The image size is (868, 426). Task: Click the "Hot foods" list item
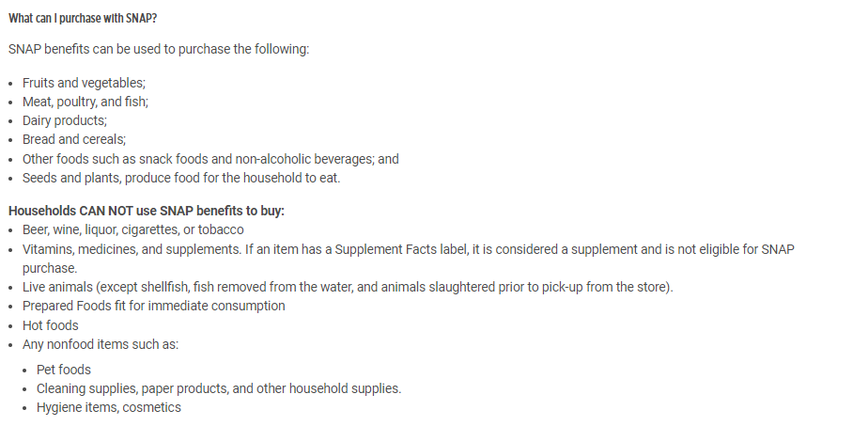tap(51, 325)
